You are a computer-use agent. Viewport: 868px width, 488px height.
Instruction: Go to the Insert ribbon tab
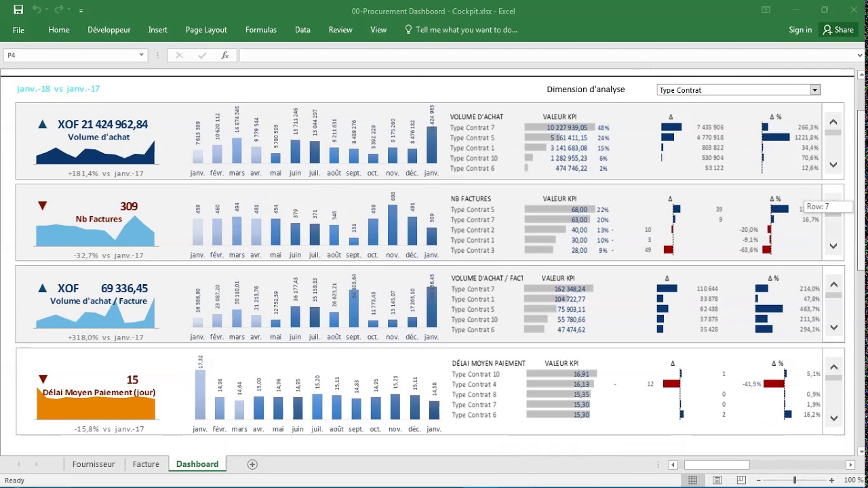pyautogui.click(x=158, y=30)
